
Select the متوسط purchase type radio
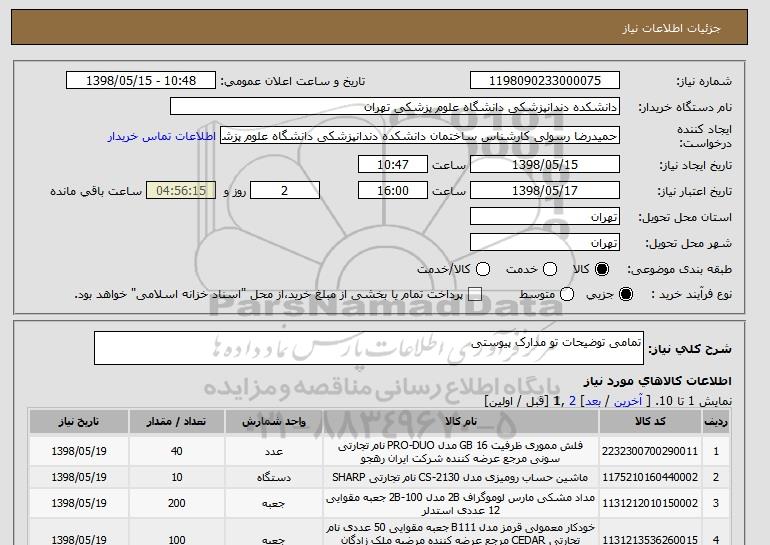point(567,294)
